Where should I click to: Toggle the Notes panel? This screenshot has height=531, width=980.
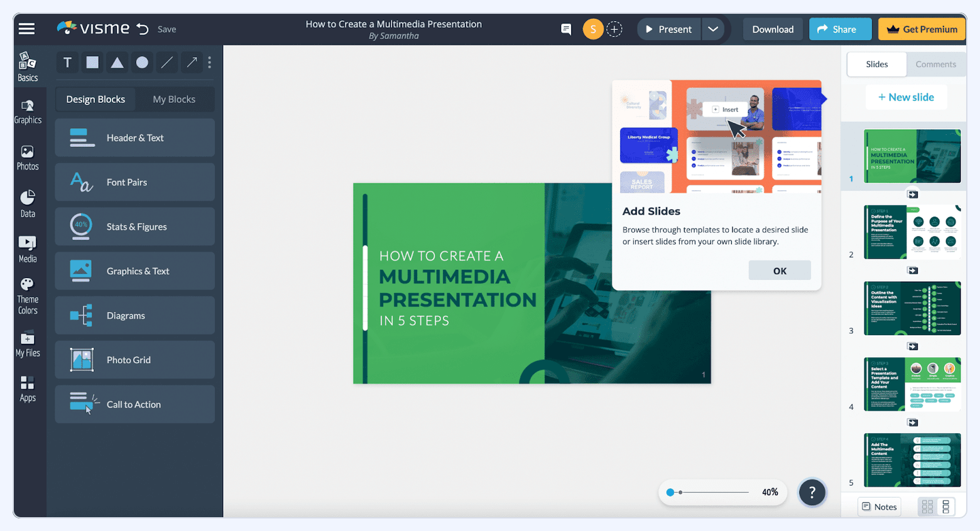tap(879, 507)
